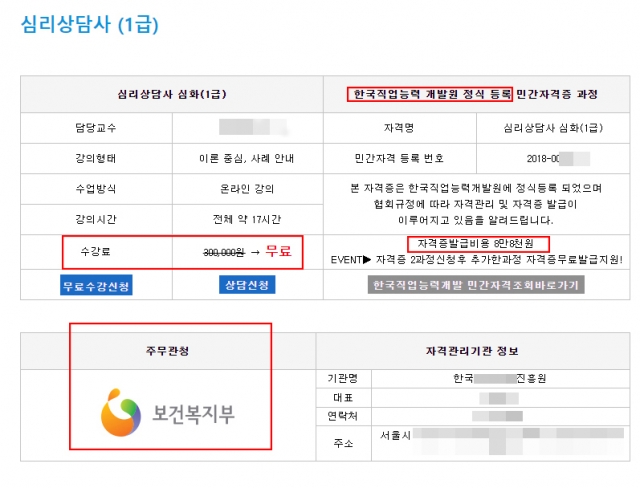Click the 이론 중심, 사례 안내 cell
Screen dimensions: 640x488
(248, 158)
